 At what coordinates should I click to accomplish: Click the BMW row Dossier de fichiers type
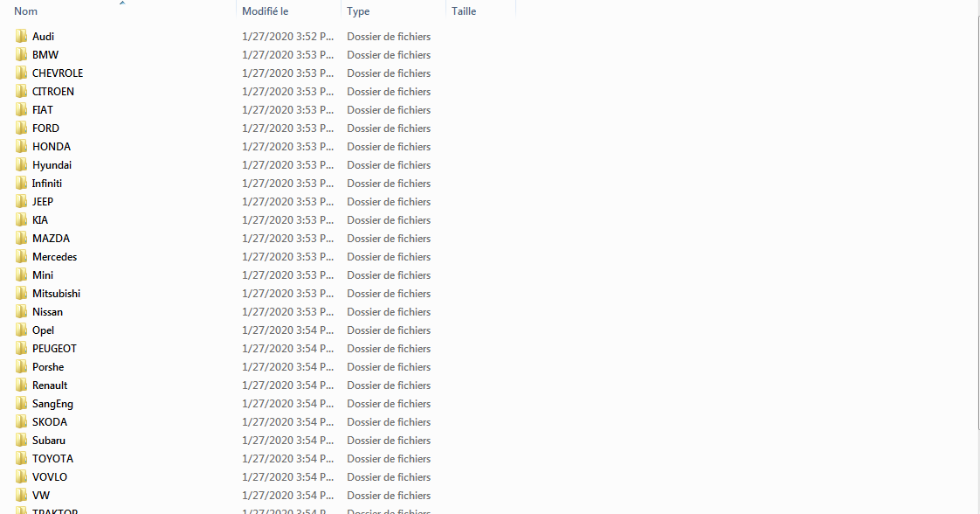pyautogui.click(x=389, y=54)
